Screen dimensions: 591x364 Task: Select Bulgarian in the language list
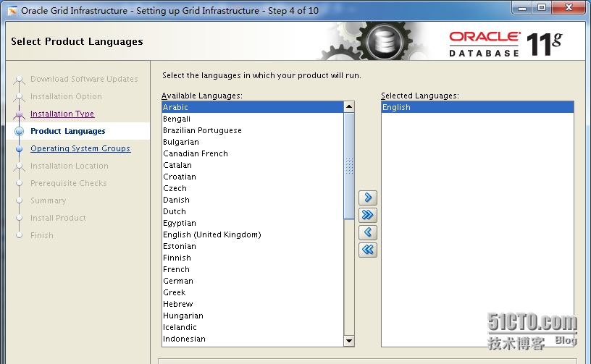point(253,142)
